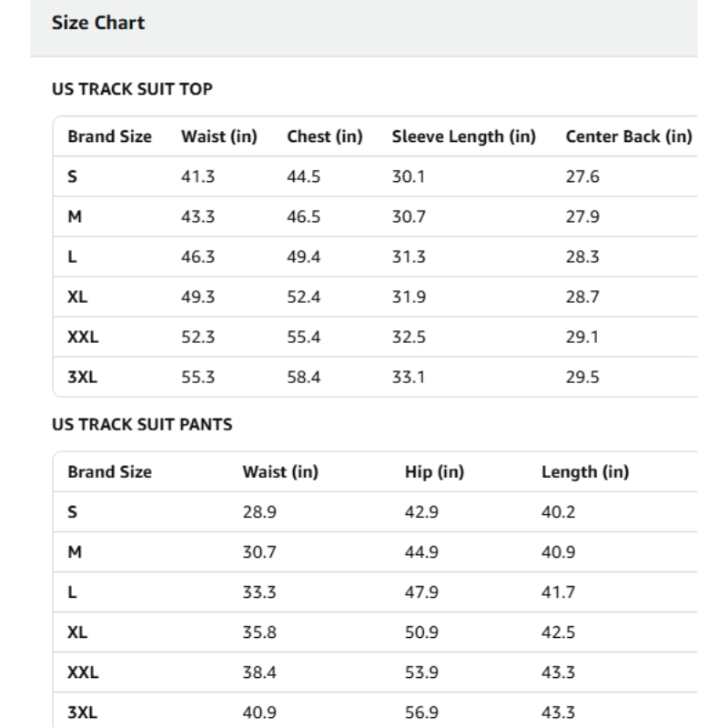The width and height of the screenshot is (728, 728).
Task: Click the Size Chart heading
Action: click(x=98, y=23)
